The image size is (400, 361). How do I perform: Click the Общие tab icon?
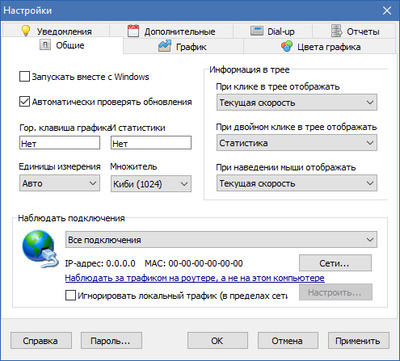pyautogui.click(x=45, y=45)
